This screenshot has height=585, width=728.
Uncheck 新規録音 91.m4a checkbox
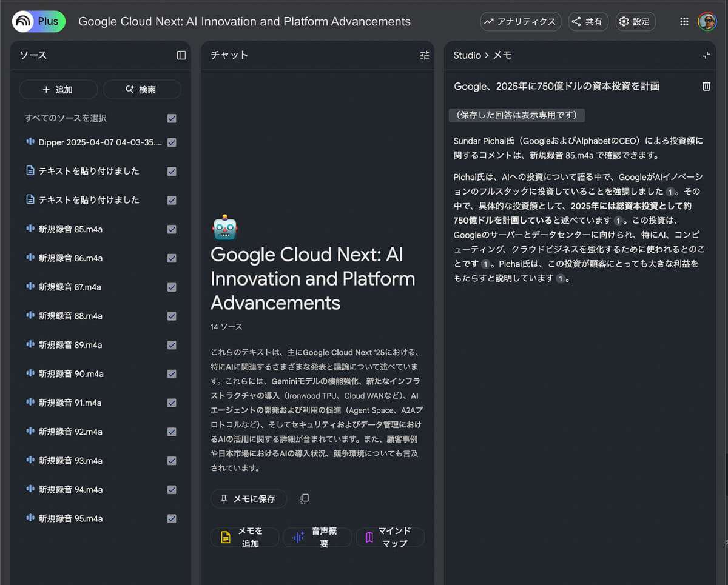172,403
